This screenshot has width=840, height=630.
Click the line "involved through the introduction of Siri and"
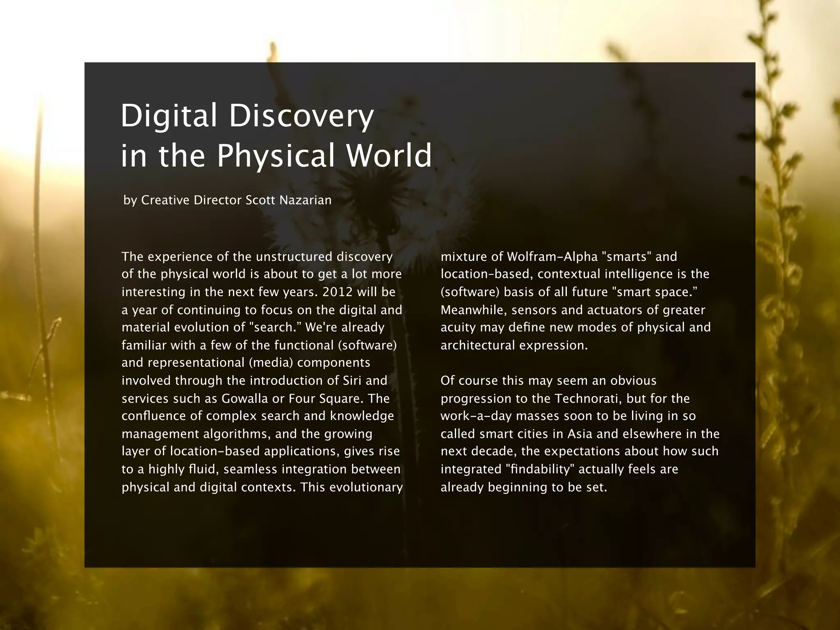(254, 381)
